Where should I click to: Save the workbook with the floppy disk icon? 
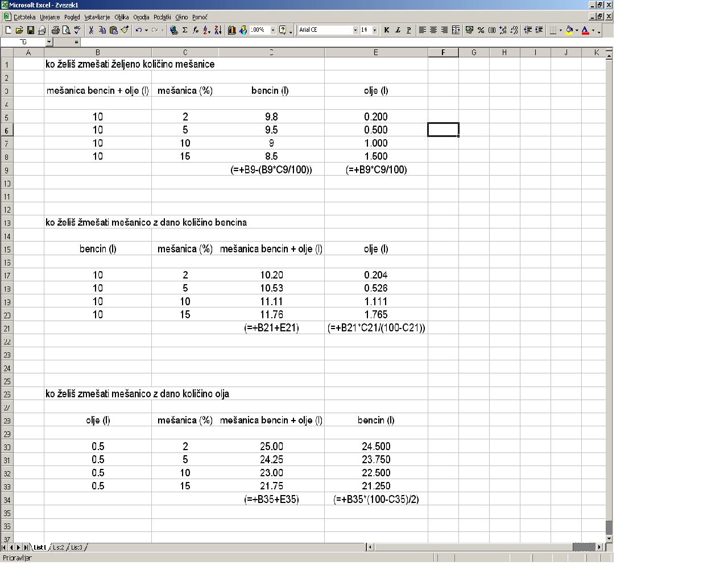click(x=31, y=30)
